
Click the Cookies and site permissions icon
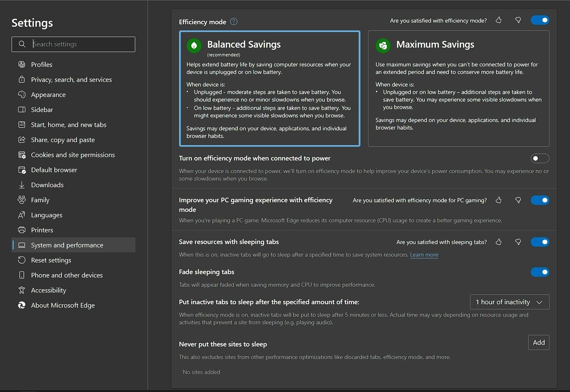tap(22, 155)
